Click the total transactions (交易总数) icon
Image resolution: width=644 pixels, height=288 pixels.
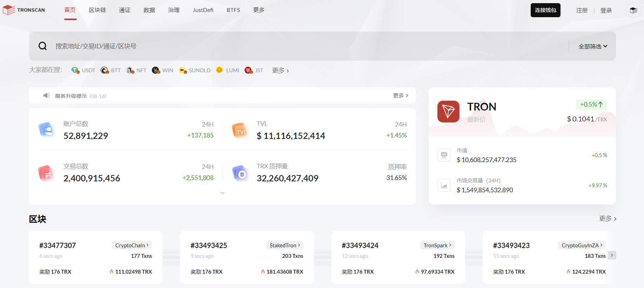pos(46,173)
